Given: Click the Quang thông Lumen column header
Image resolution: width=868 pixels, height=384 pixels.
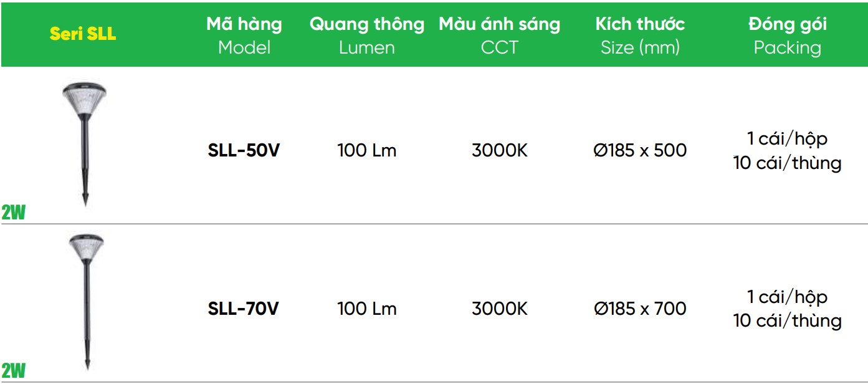Looking at the screenshot, I should click(367, 36).
